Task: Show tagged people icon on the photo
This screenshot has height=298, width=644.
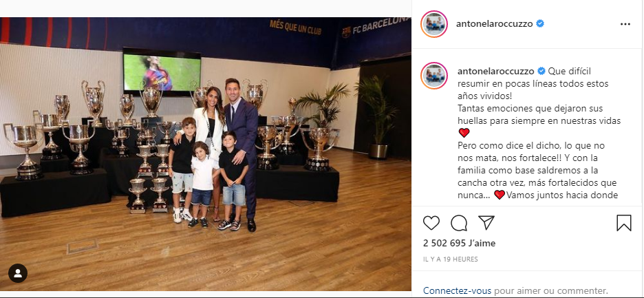Action: (18, 273)
